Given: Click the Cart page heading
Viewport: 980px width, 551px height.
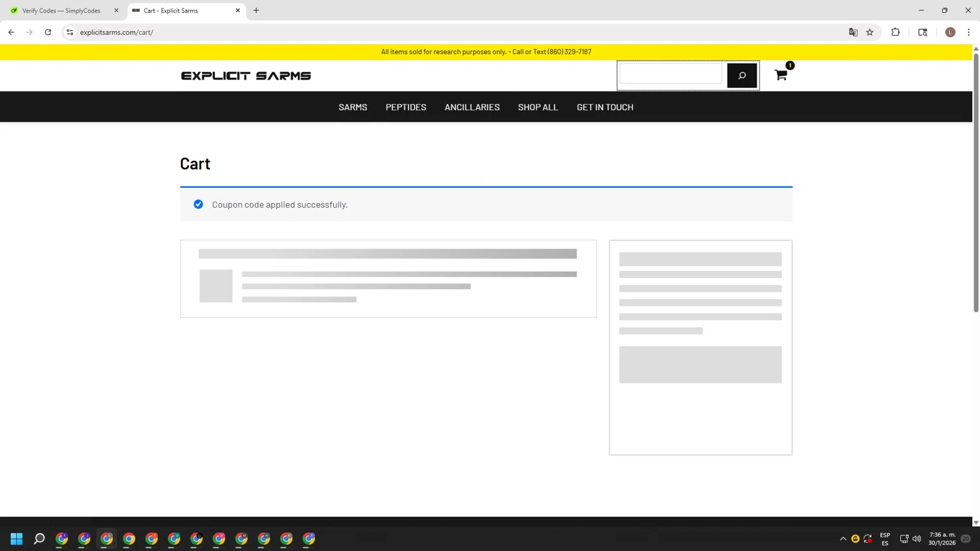Looking at the screenshot, I should 195,163.
